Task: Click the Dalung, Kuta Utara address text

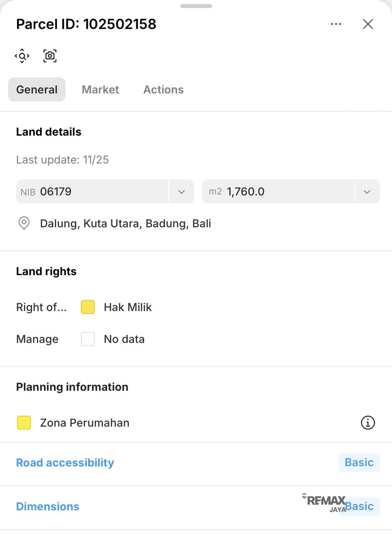Action: [x=125, y=223]
